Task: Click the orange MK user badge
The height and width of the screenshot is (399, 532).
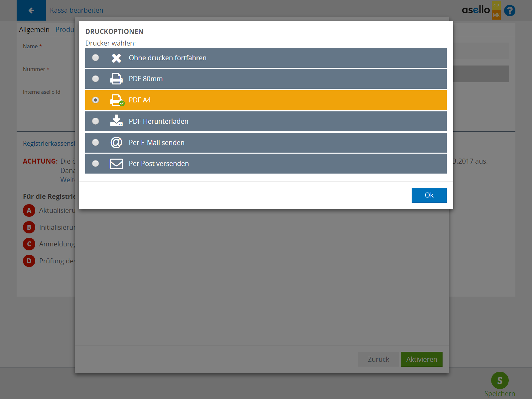Action: pyautogui.click(x=496, y=15)
